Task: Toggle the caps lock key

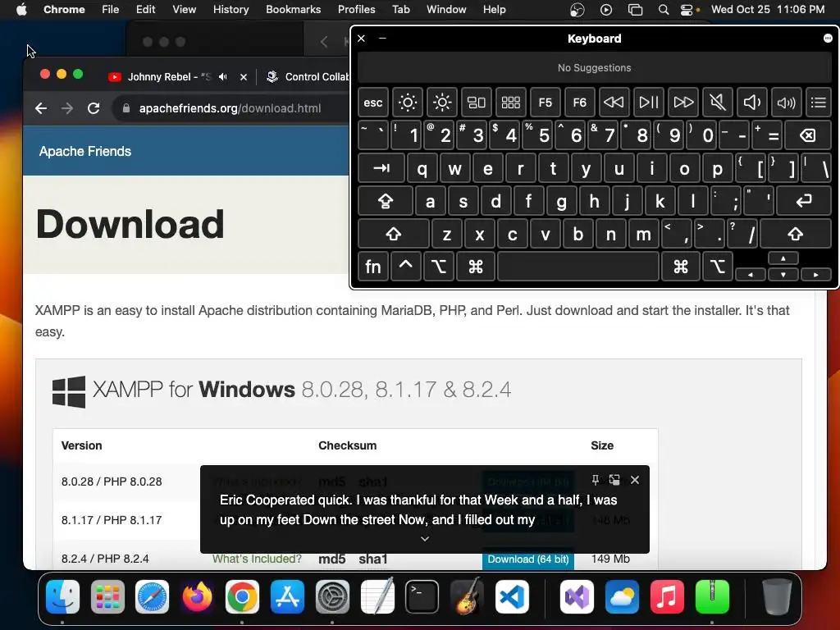Action: [x=386, y=202]
